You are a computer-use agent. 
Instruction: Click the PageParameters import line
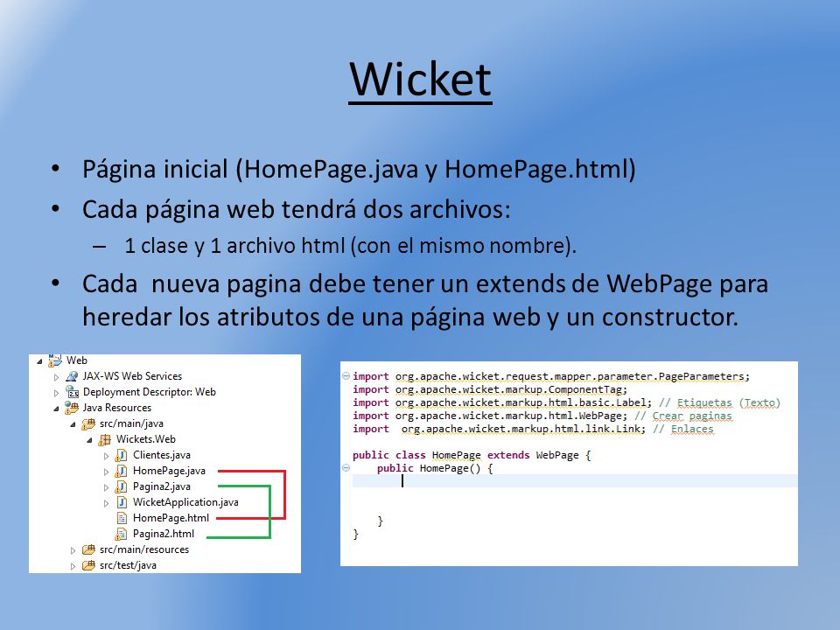(x=550, y=376)
